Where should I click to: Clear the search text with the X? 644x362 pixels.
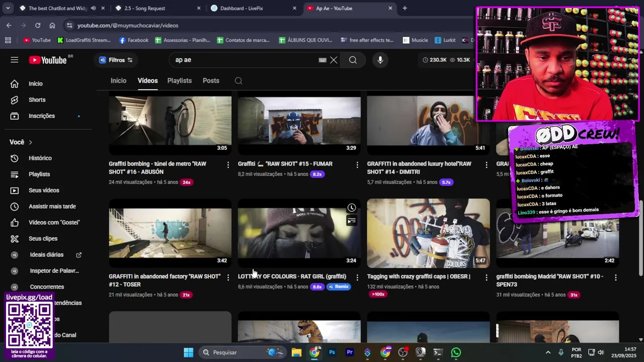coord(334,60)
